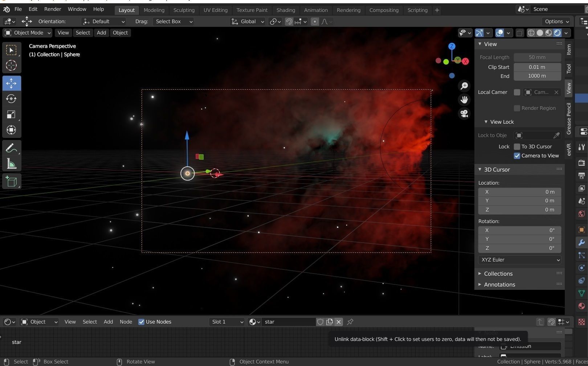Open the XYZ Euler rotation mode dropdown
Image resolution: width=588 pixels, height=366 pixels.
coord(520,260)
